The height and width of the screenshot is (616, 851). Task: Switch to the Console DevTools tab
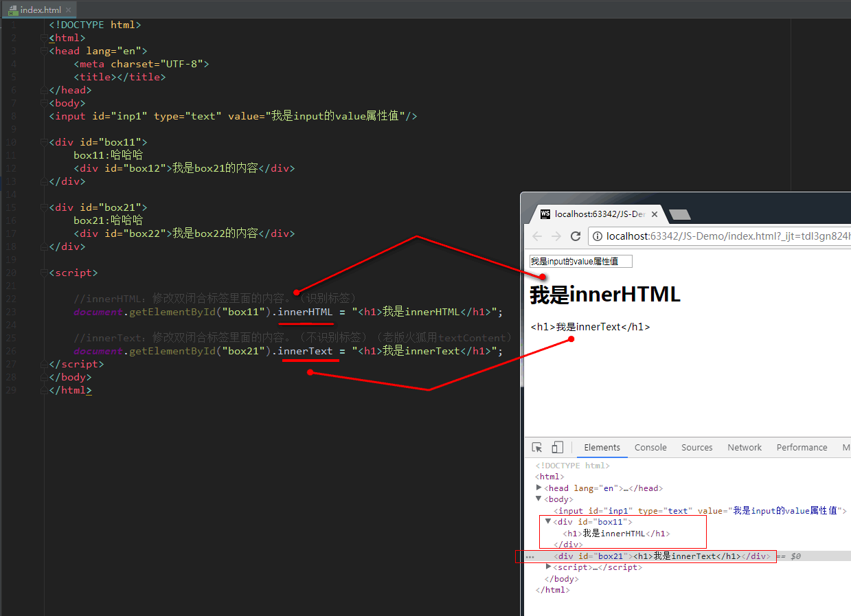click(x=650, y=447)
